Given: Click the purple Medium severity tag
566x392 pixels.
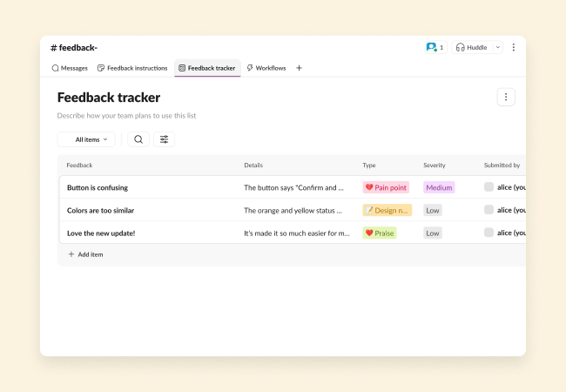Looking at the screenshot, I should coord(439,187).
